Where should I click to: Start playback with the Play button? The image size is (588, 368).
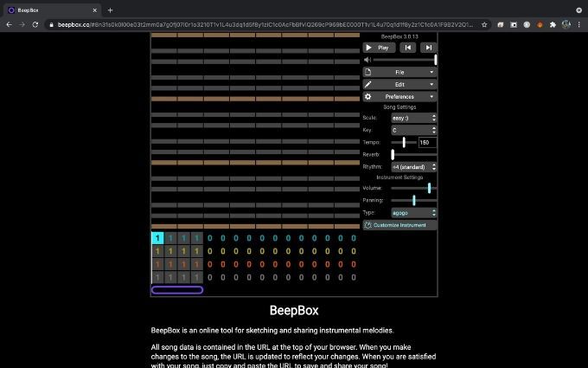point(379,48)
